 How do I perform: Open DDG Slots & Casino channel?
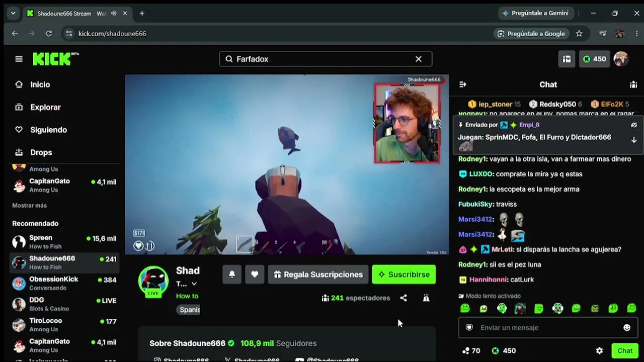(64, 304)
